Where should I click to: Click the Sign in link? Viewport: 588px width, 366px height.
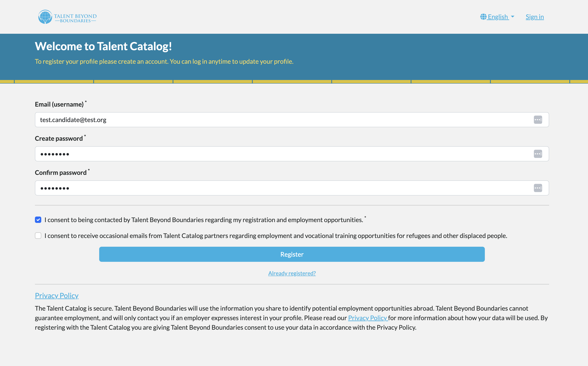(x=535, y=16)
